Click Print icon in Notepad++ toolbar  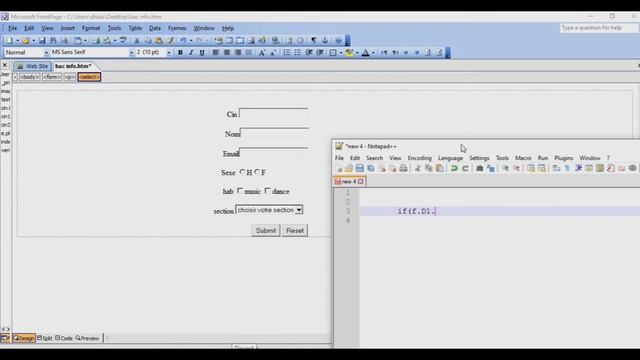point(403,168)
